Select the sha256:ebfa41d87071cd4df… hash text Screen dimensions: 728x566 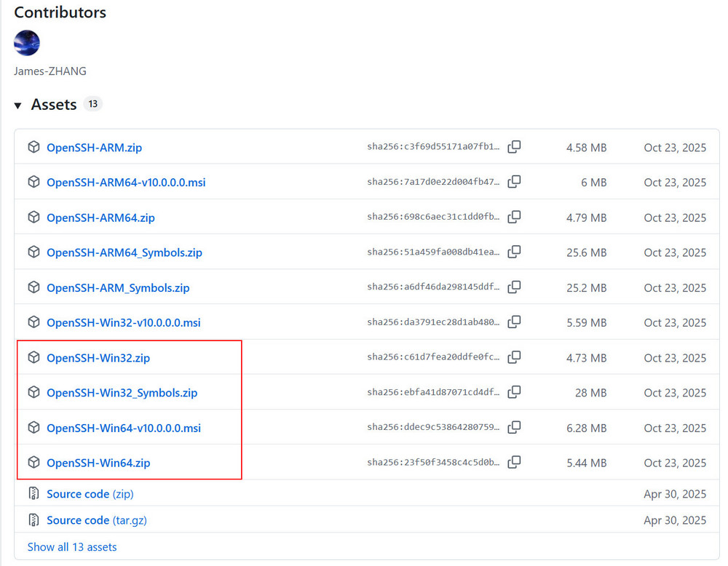pos(433,392)
